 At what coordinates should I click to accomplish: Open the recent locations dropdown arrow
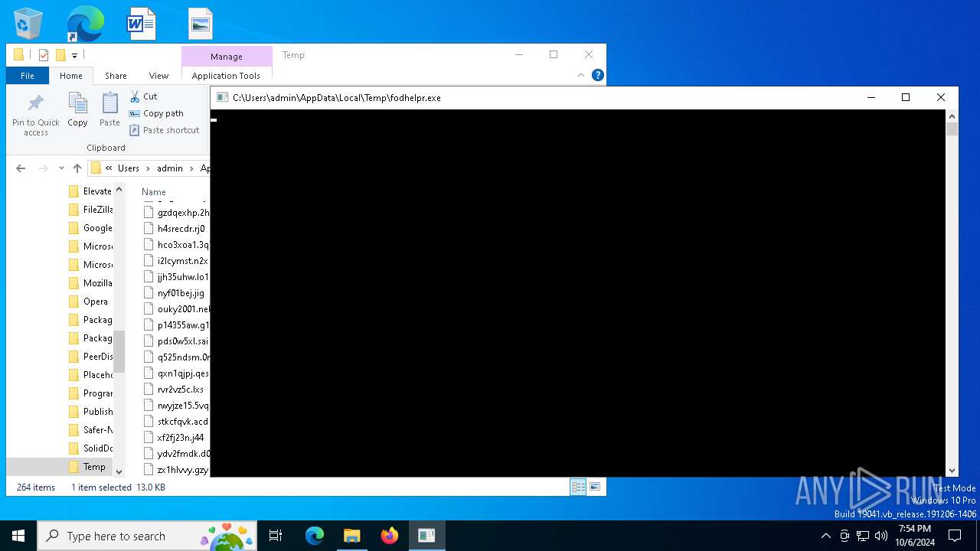pos(61,168)
